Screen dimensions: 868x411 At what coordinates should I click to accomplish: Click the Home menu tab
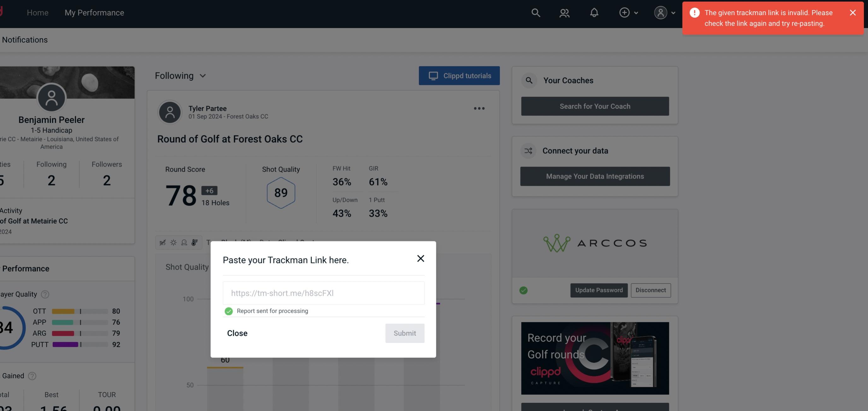37,12
